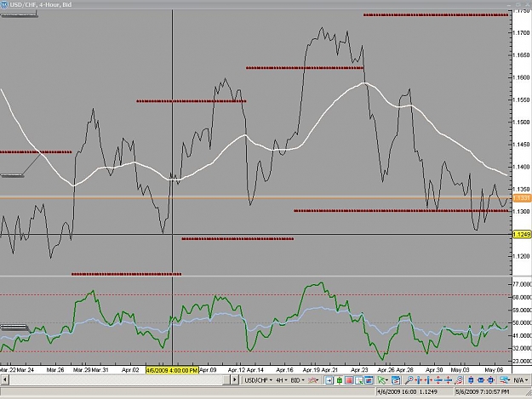Screen dimensions: 532x399
Task: Click the third blue candle scale icon
Action: [x=490, y=380]
